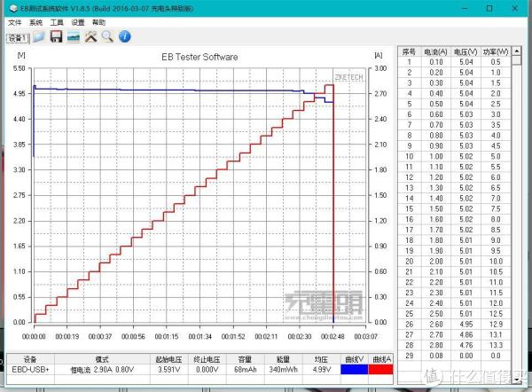Click the curve image toolbar icon
This screenshot has width=532, height=392.
[74, 36]
